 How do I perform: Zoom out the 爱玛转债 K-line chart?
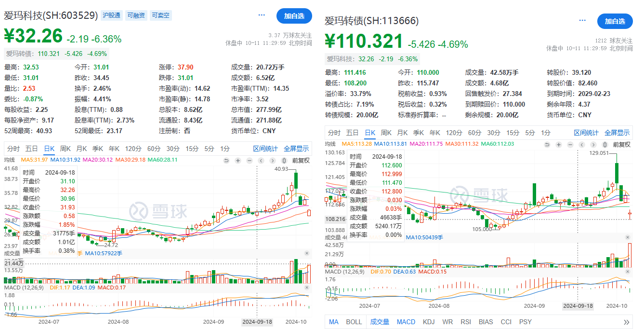click(570, 144)
